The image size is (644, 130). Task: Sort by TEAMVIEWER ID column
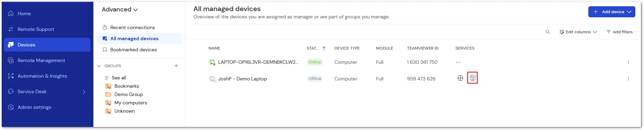pos(423,48)
